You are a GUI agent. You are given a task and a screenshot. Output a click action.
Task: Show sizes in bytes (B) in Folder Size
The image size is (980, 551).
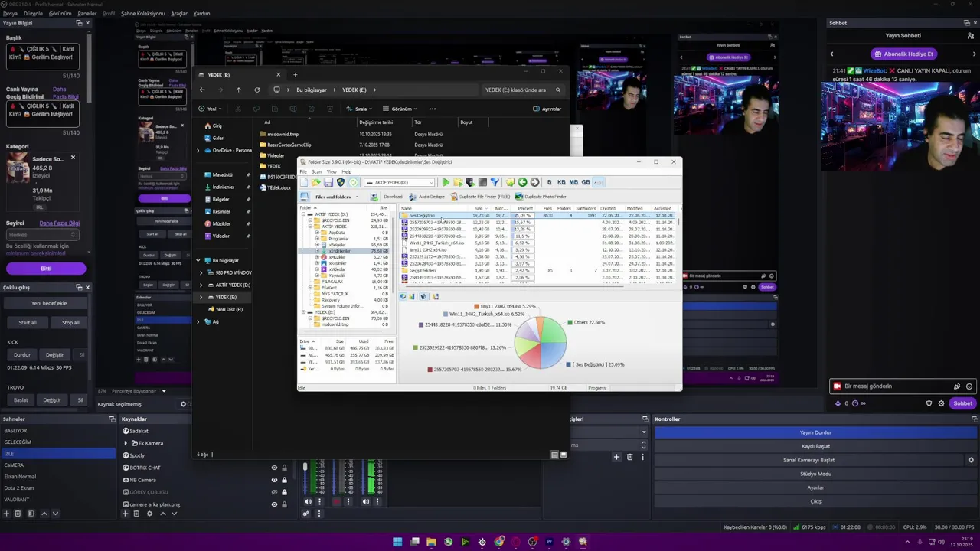pyautogui.click(x=549, y=182)
